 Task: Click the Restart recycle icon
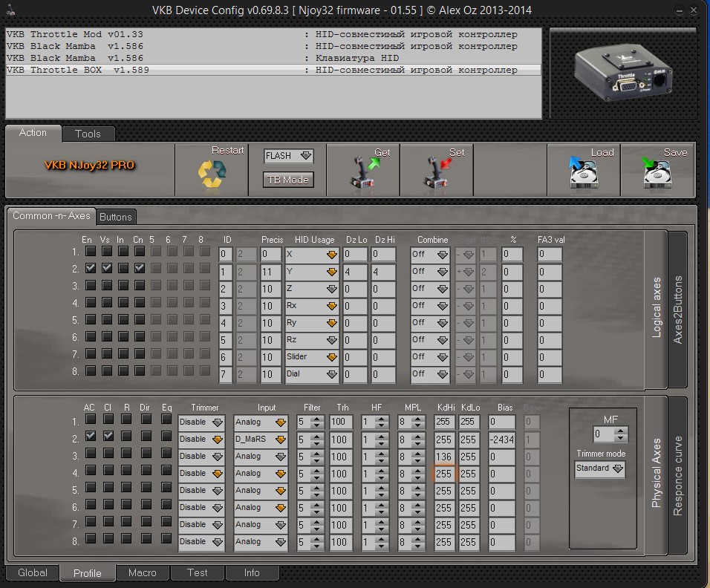point(212,174)
